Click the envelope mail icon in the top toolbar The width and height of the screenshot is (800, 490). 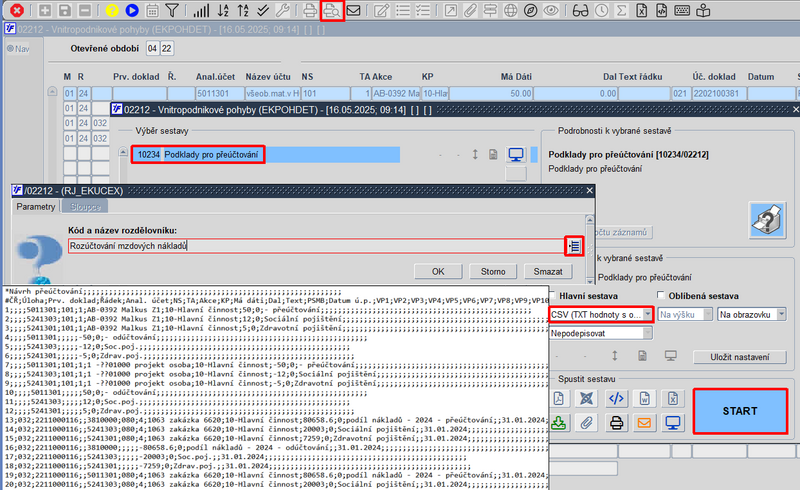tap(354, 10)
